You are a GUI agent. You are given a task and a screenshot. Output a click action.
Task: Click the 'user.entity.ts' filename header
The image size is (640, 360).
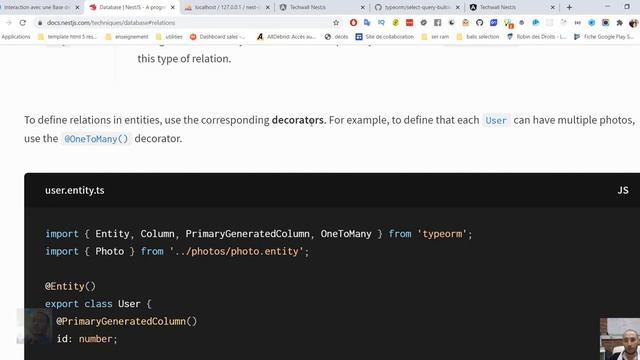click(75, 190)
